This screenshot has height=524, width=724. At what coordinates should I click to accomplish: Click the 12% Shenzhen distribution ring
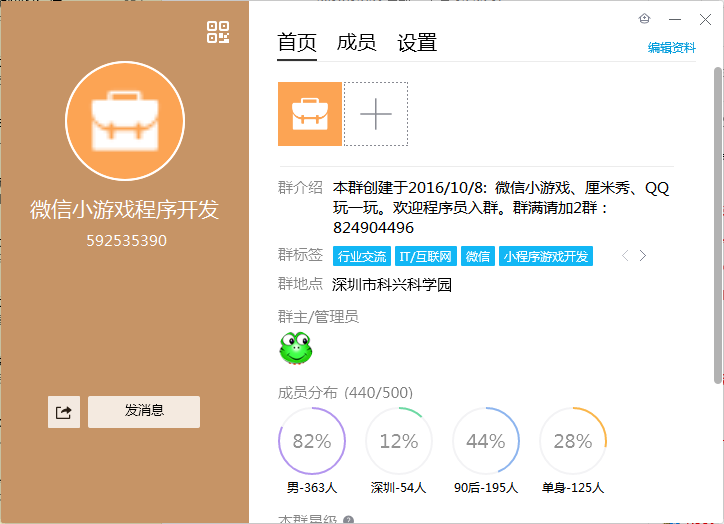(399, 441)
